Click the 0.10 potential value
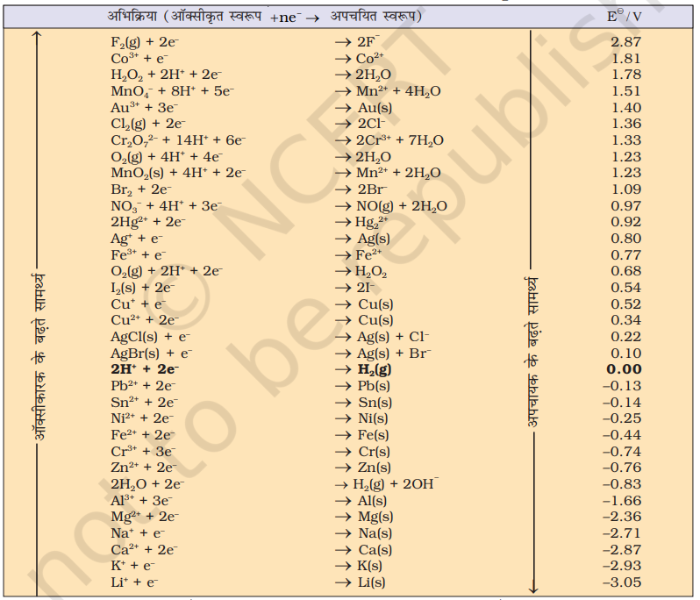The width and height of the screenshot is (700, 600). [626, 354]
